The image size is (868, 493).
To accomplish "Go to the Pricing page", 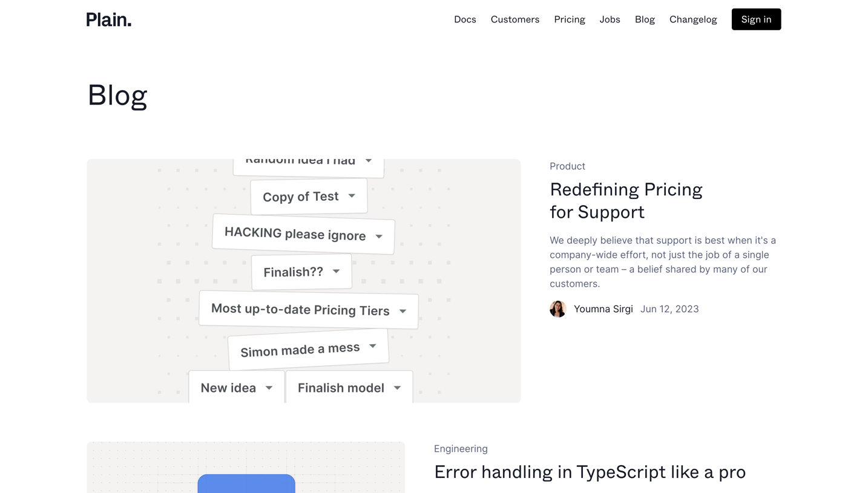I will point(569,19).
